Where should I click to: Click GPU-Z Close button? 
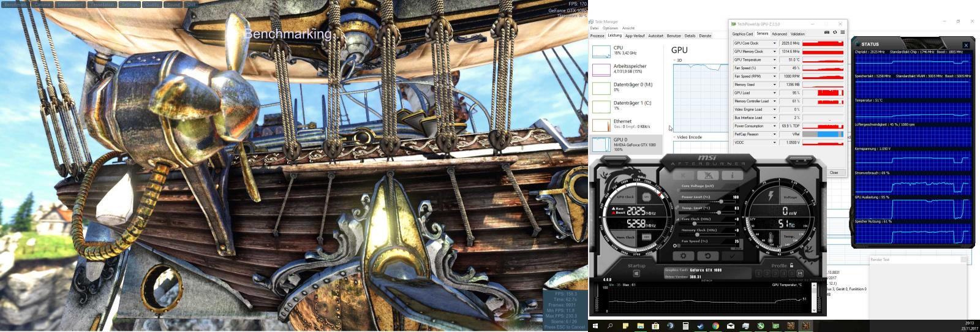(x=834, y=173)
